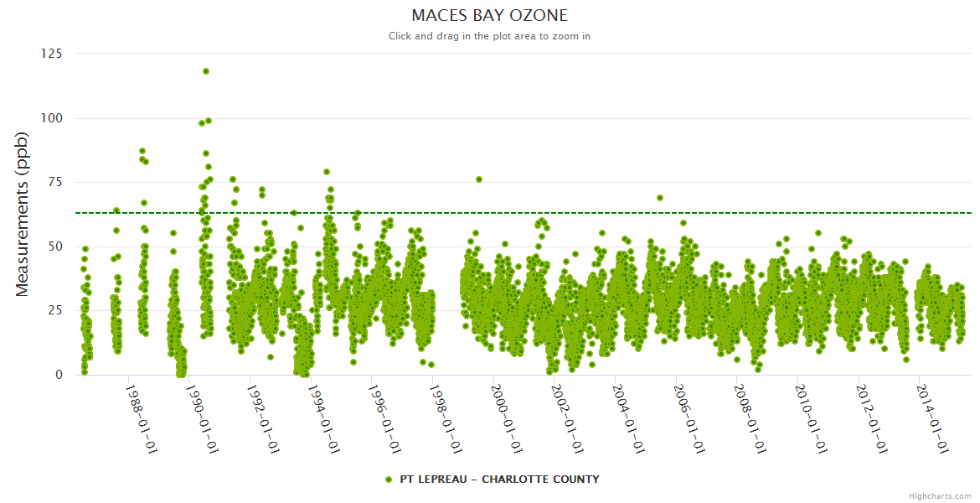980x503 pixels.
Task: Click the zoom hint subtitle text
Action: tap(490, 36)
